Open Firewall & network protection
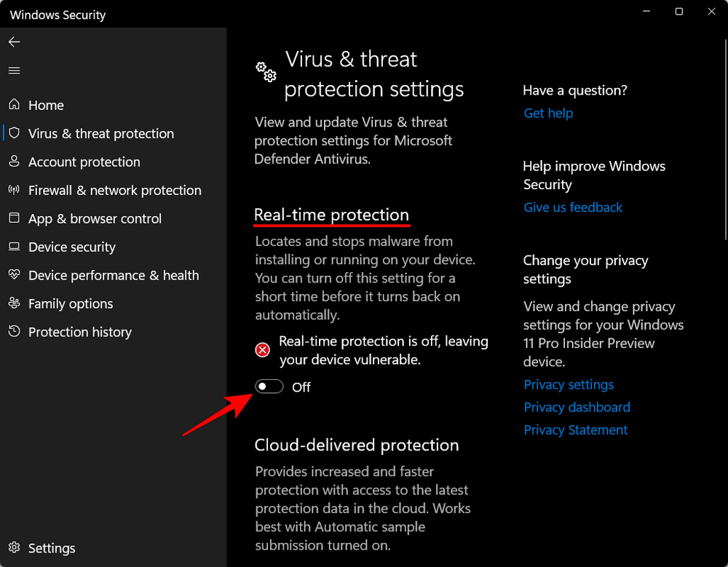The image size is (728, 567). point(114,190)
